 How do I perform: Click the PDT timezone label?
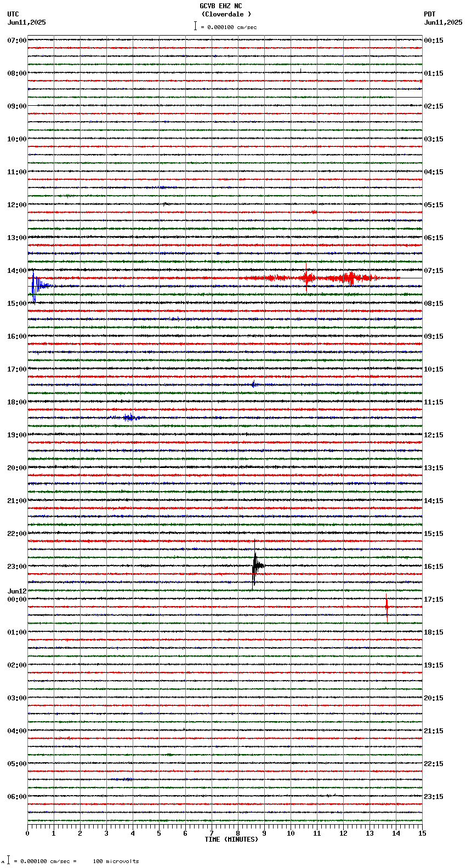(x=430, y=14)
